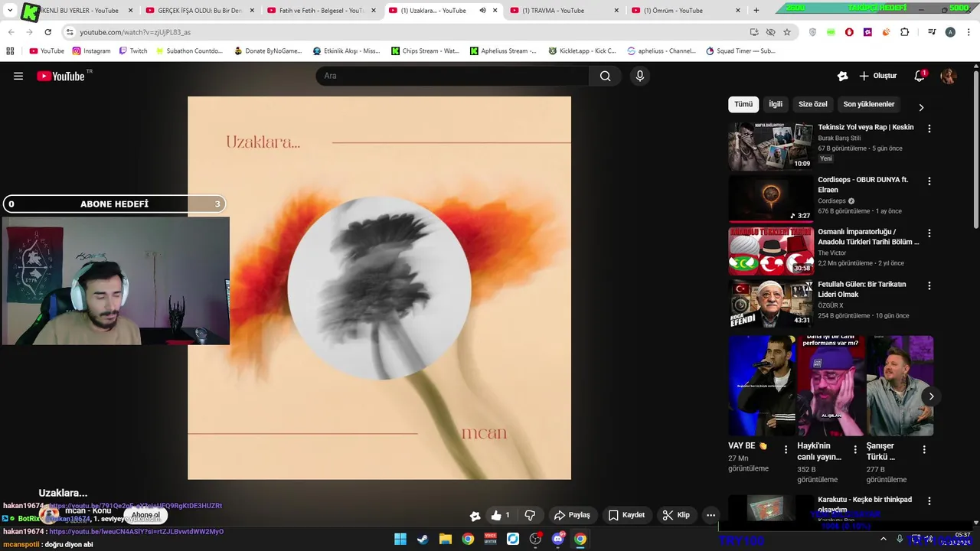Open options for Cordiseps OBUR DUNYA video
The image size is (980, 551).
tap(929, 181)
